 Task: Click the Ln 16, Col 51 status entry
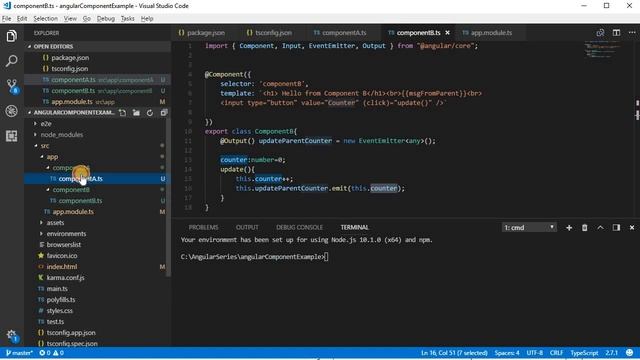click(x=454, y=353)
